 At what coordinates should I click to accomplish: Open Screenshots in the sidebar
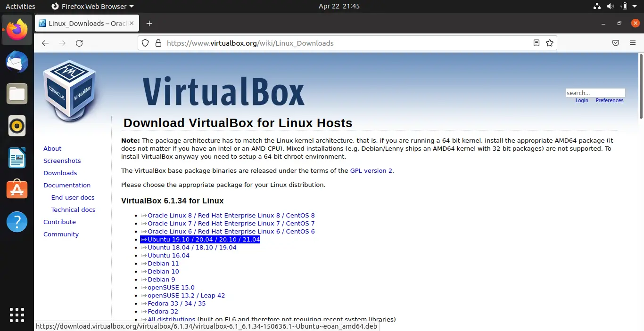click(x=62, y=161)
